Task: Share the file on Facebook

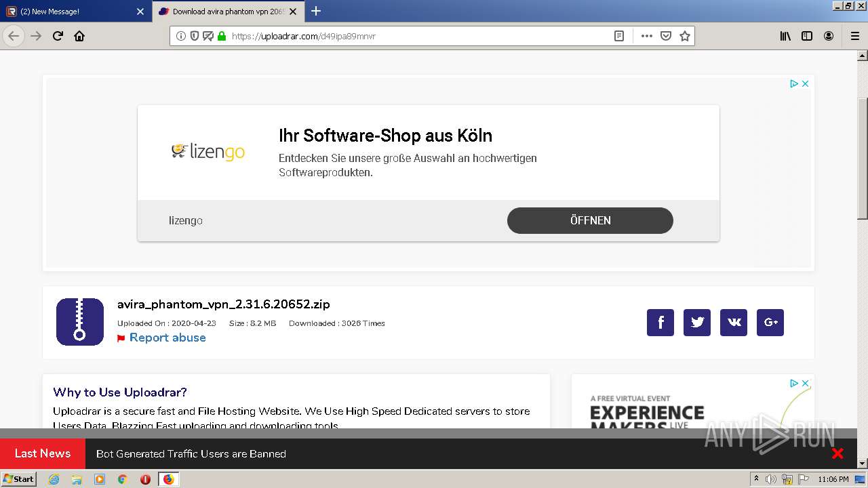Action: coord(660,323)
